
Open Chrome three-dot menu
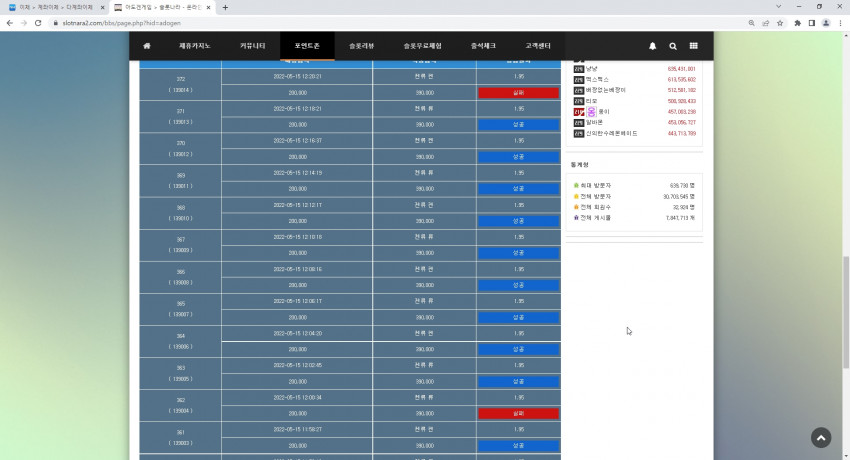pos(840,23)
